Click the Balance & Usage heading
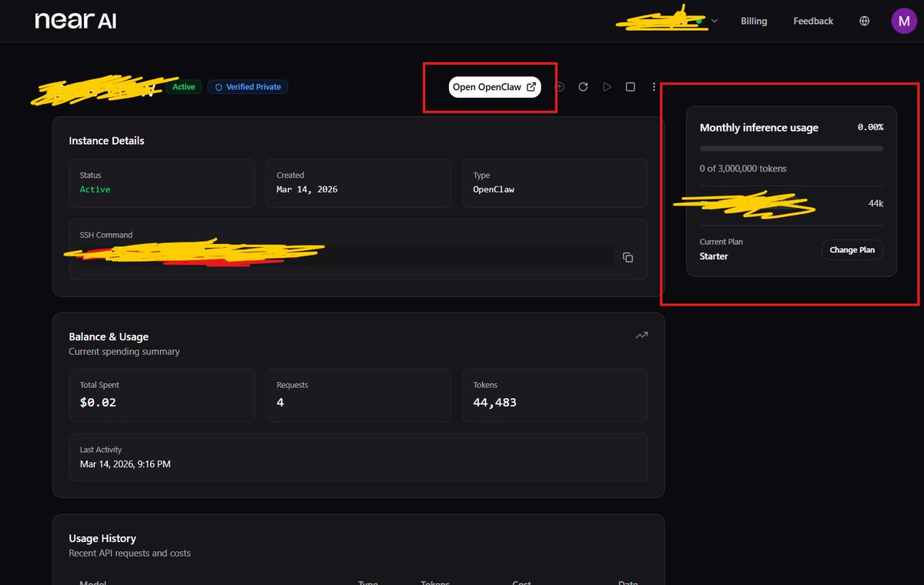The width and height of the screenshot is (924, 585). [109, 336]
